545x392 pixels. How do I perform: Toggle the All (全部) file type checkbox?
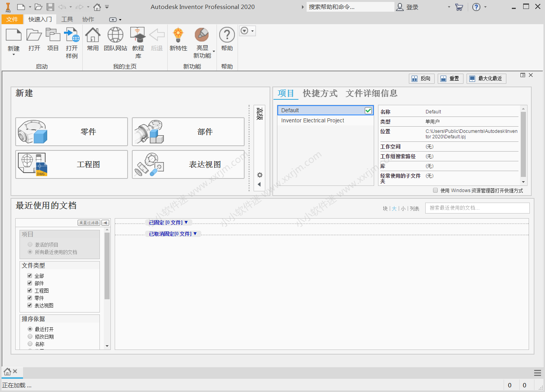(x=30, y=275)
